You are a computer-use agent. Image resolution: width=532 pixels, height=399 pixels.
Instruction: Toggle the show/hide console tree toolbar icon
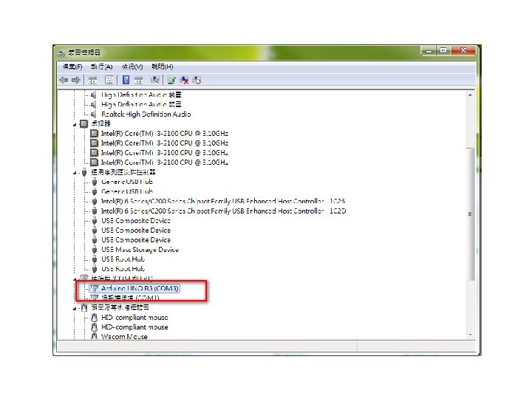point(92,80)
